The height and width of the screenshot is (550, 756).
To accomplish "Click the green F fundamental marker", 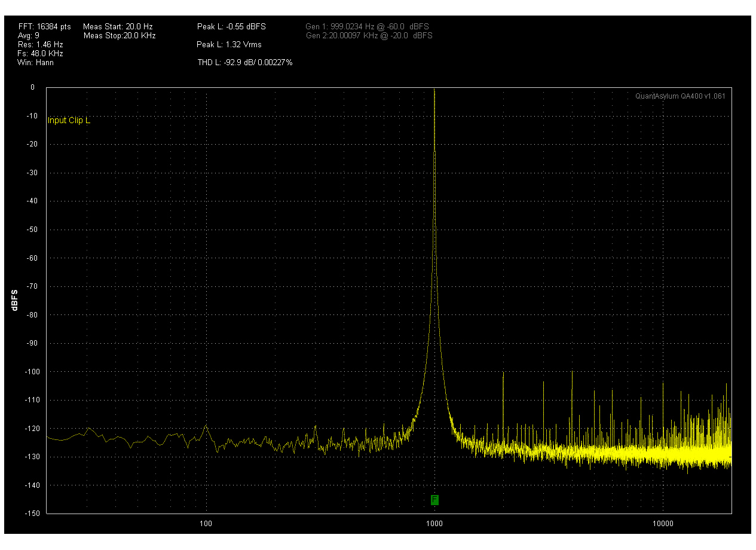I will (434, 500).
